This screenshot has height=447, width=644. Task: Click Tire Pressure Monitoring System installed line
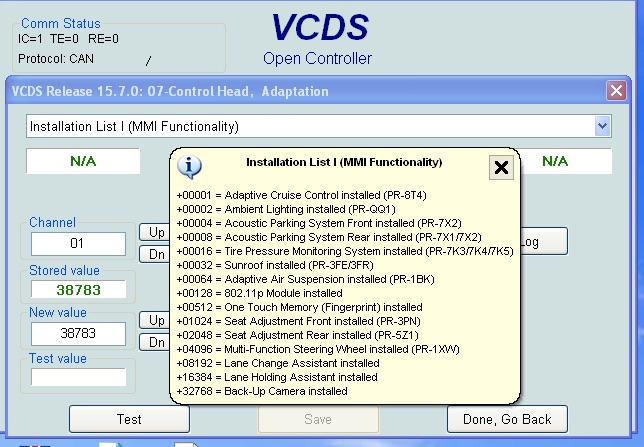coord(345,251)
